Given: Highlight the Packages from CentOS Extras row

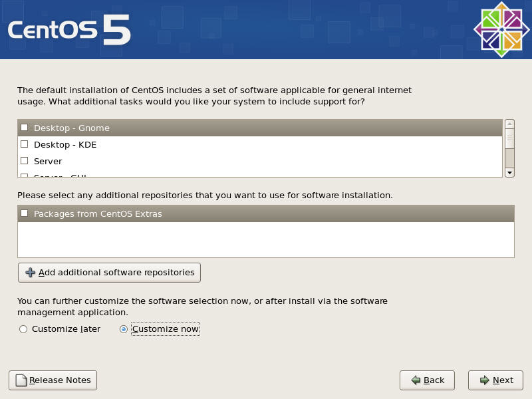Looking at the screenshot, I should 266,213.
